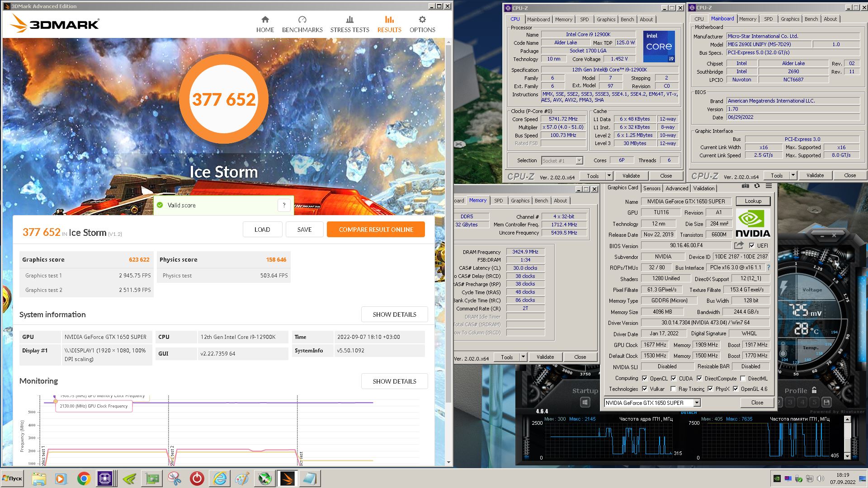Open Snipping Tool from taskbar
The width and height of the screenshot is (868, 488).
[174, 479]
